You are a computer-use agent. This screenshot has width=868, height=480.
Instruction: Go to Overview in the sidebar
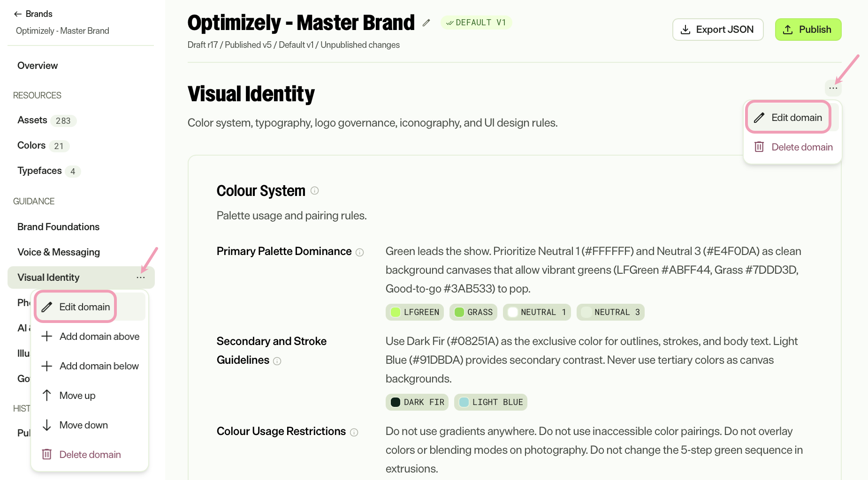38,66
